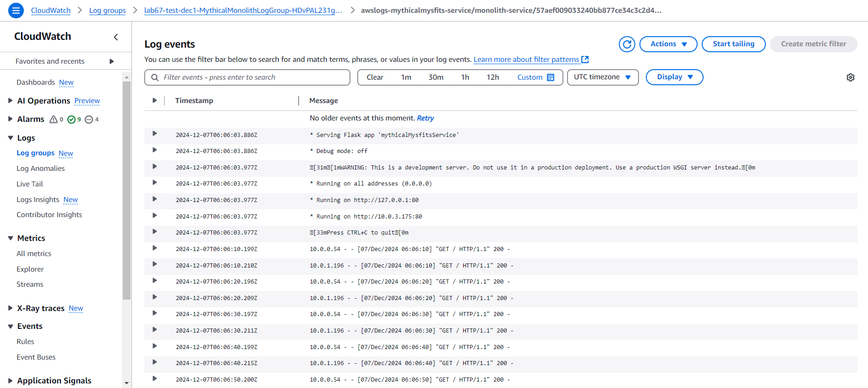Select the 1h time range
This screenshot has width=868, height=388.
click(x=465, y=77)
